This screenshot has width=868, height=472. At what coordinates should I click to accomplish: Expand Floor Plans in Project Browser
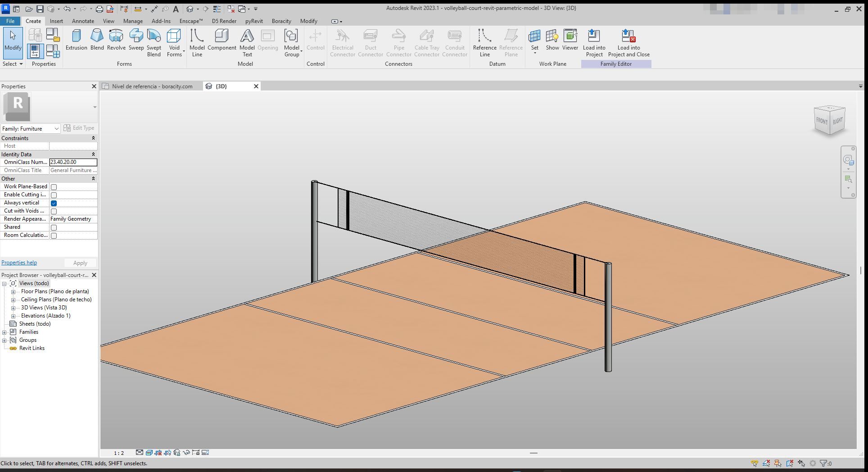(14, 291)
